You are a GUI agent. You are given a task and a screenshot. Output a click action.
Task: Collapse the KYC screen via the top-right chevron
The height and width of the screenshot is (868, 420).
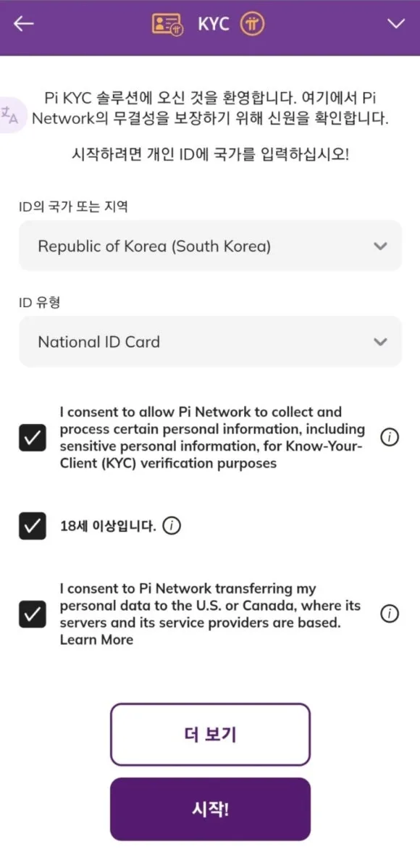point(397,24)
